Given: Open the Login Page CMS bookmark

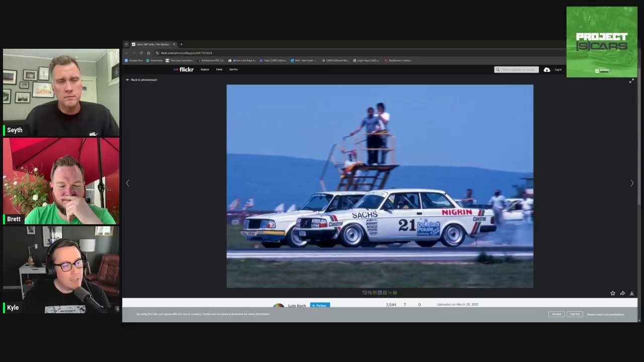Looking at the screenshot, I should coord(367,60).
